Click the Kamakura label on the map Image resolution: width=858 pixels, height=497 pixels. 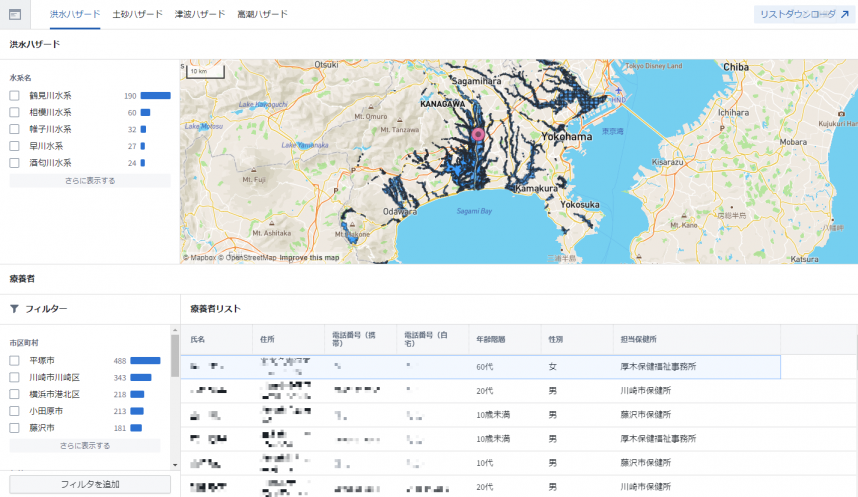[x=536, y=188]
